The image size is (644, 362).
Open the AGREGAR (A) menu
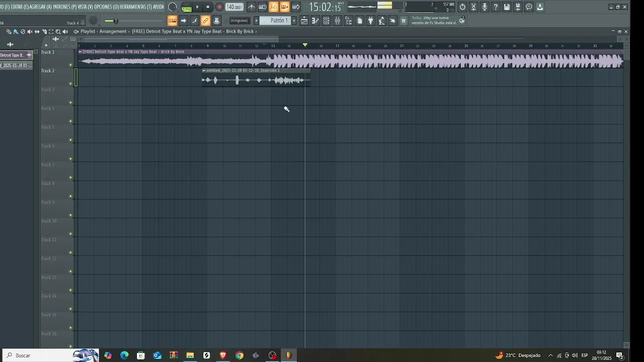[x=41, y=7]
